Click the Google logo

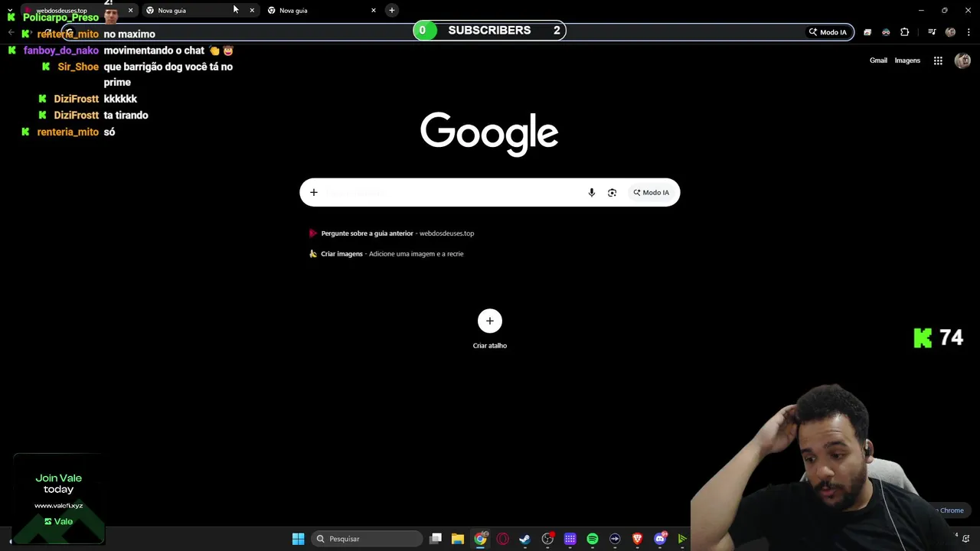click(490, 134)
